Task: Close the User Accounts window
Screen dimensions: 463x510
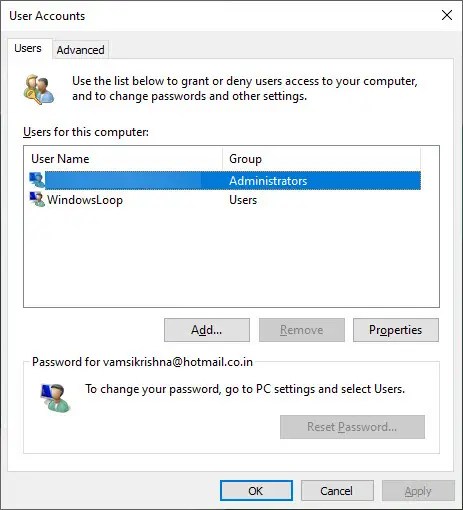Action: click(447, 15)
